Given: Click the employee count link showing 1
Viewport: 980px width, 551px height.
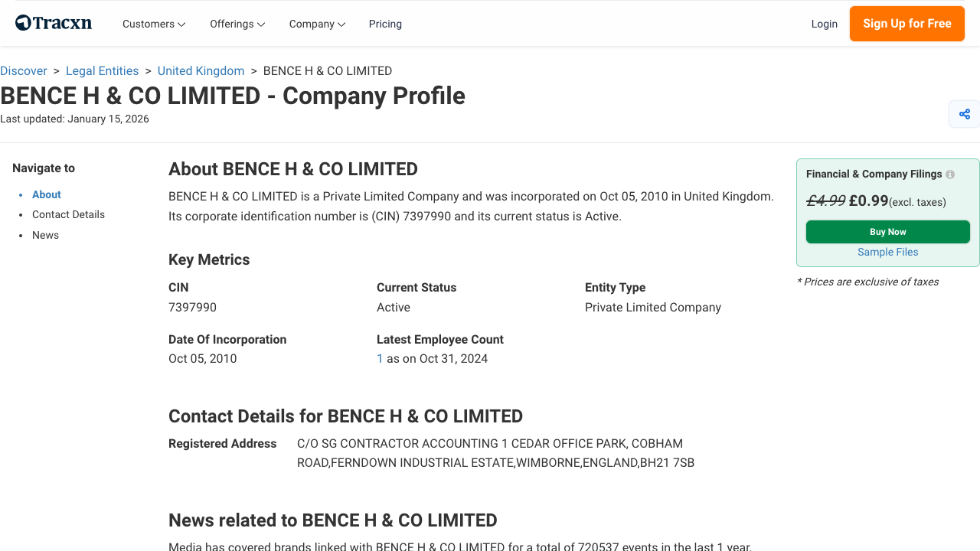Looking at the screenshot, I should [x=380, y=358].
